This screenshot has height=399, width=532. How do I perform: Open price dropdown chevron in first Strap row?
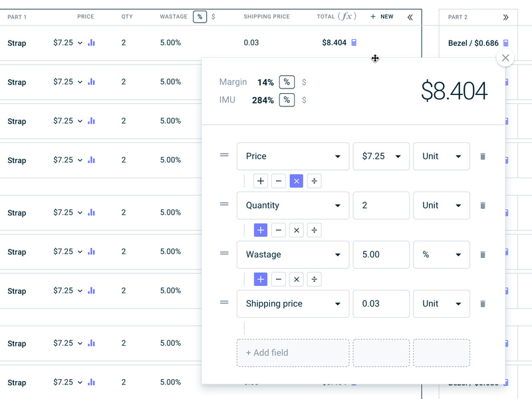click(80, 43)
